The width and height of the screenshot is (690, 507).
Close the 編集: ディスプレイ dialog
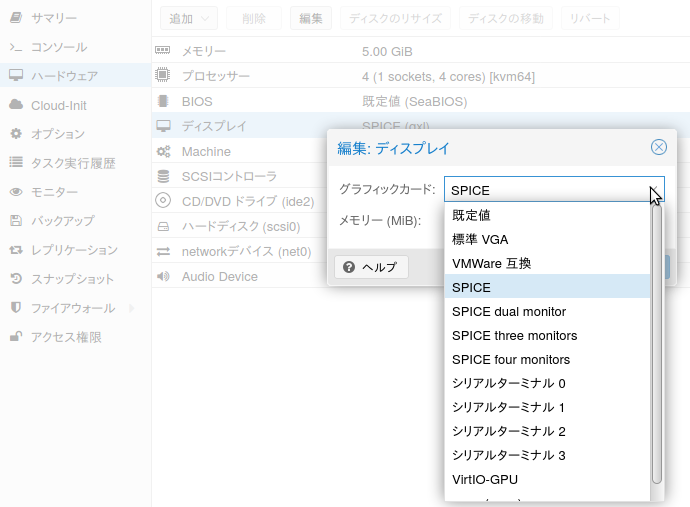(659, 147)
